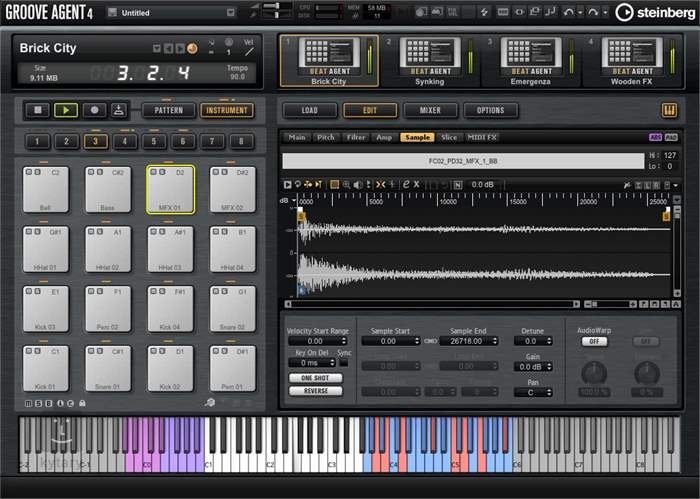This screenshot has height=499, width=700.
Task: Click the wrench icon below the pads
Action: pyautogui.click(x=210, y=403)
